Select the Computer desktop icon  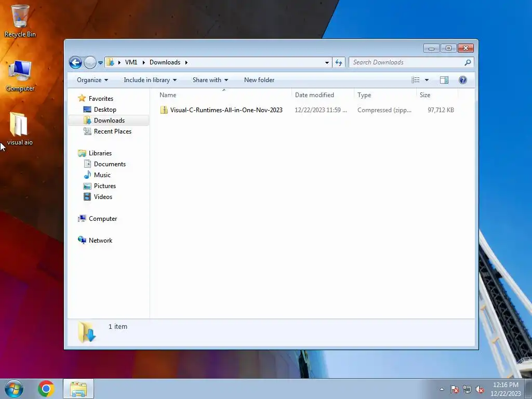coord(20,76)
